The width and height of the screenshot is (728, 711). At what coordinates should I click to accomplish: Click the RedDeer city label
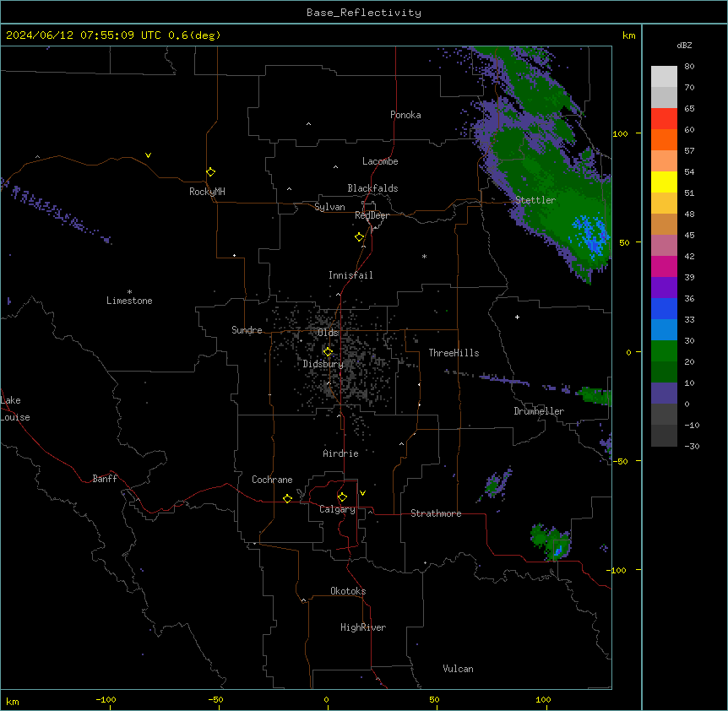(372, 215)
